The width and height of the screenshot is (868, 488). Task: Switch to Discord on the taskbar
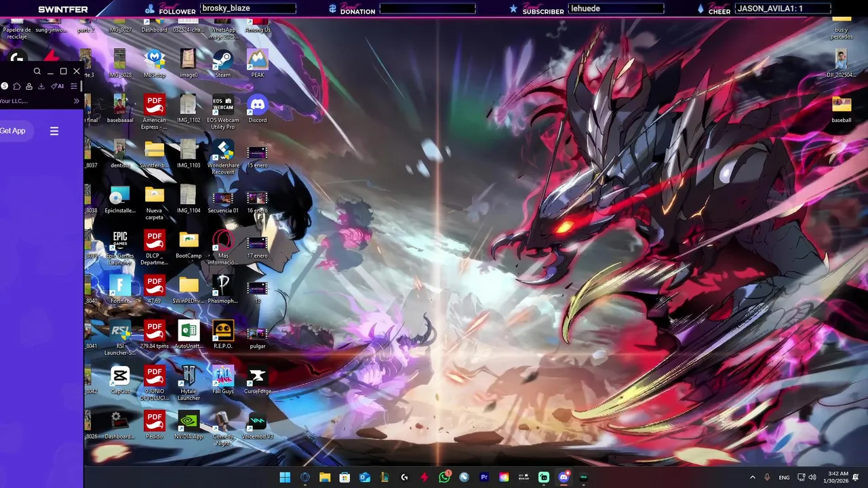coord(564,477)
